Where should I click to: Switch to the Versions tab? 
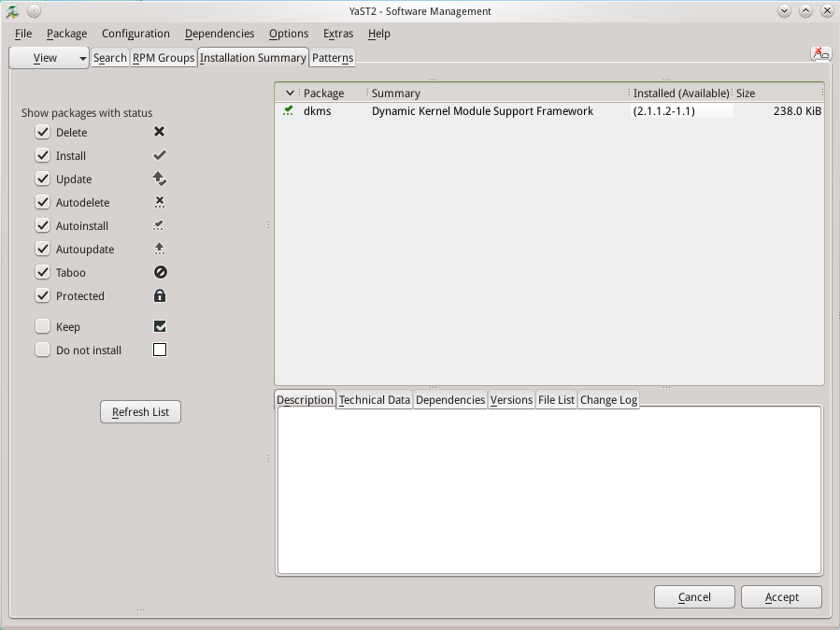tap(512, 400)
